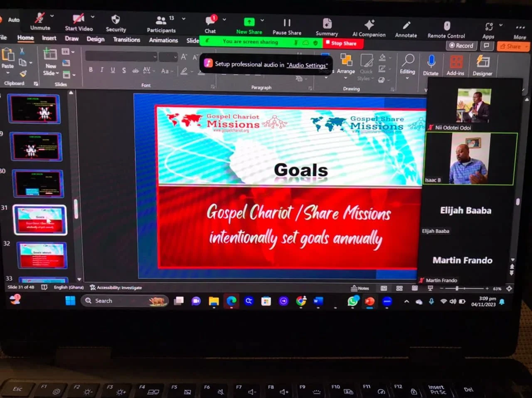Viewport: 532px width, 398px height.
Task: Open Zoom Chat with unread badge
Action: tap(210, 25)
